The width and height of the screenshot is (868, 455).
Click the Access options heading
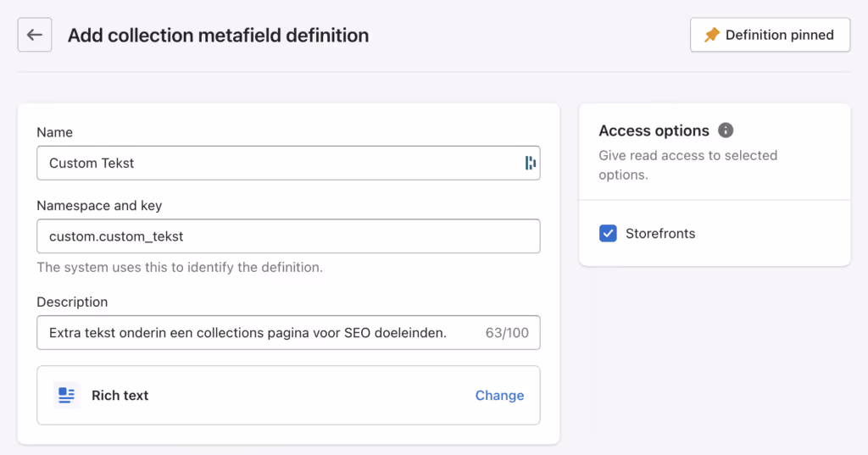(654, 130)
